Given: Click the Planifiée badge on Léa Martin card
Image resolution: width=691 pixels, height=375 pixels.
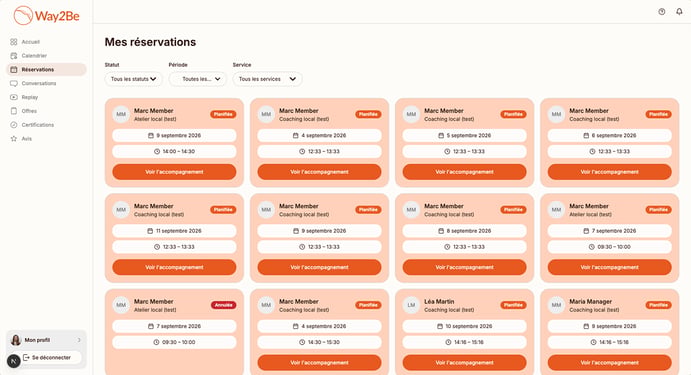Looking at the screenshot, I should (513, 305).
